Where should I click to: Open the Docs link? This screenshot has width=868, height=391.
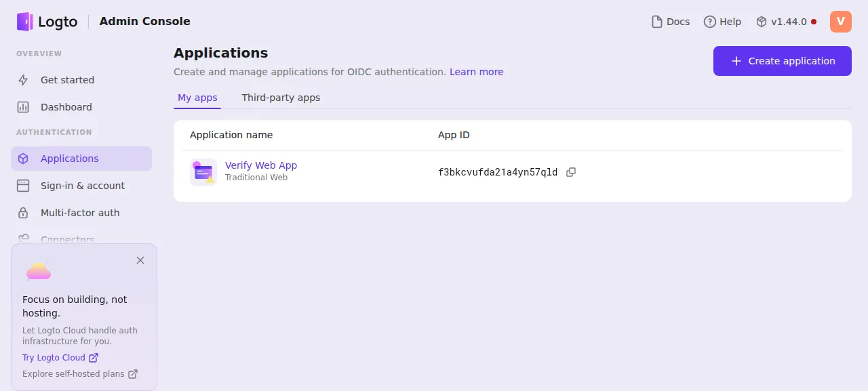[x=671, y=22]
